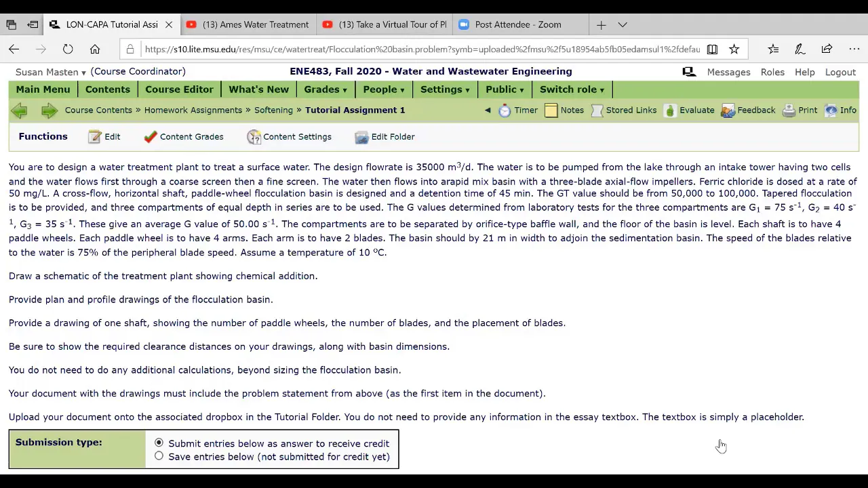Click the tab groups icon

pyautogui.click(x=11, y=24)
